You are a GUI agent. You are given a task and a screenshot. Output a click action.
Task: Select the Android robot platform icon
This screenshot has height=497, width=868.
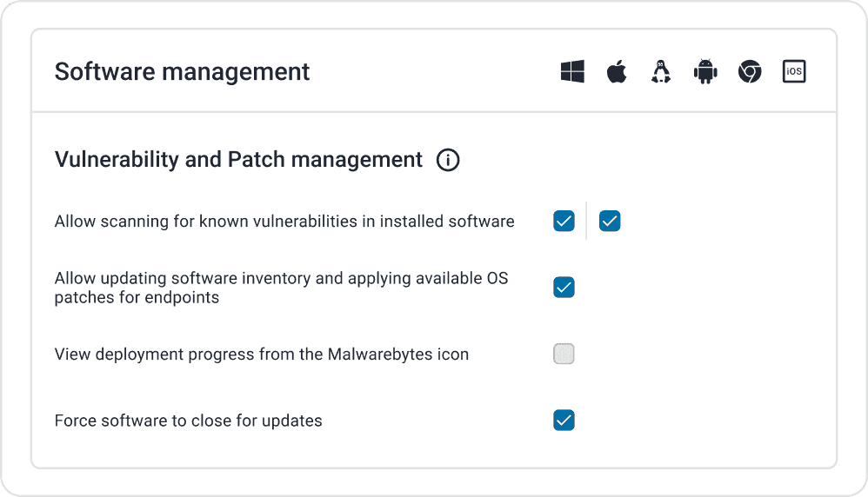tap(705, 71)
